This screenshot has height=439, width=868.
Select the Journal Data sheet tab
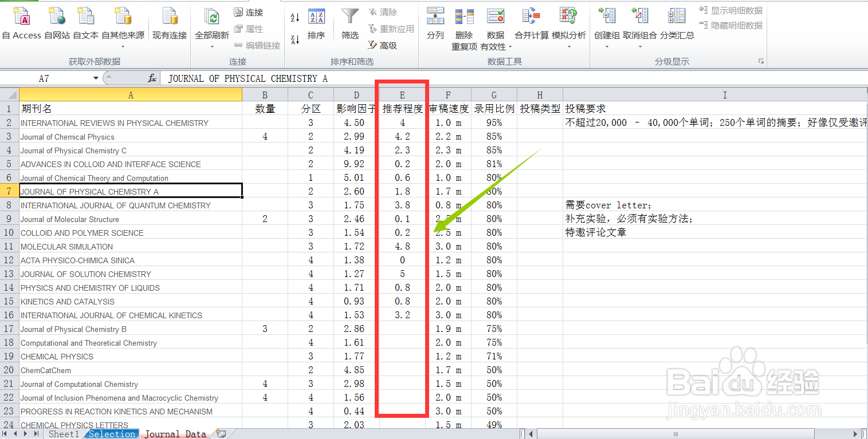pos(175,434)
